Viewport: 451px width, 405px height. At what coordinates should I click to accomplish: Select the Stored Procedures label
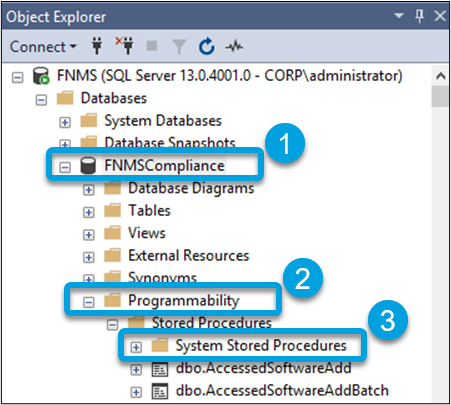tap(212, 323)
